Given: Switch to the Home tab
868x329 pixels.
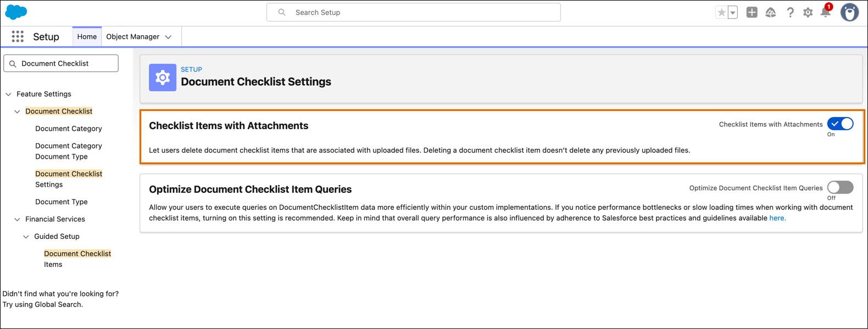Looking at the screenshot, I should point(87,37).
